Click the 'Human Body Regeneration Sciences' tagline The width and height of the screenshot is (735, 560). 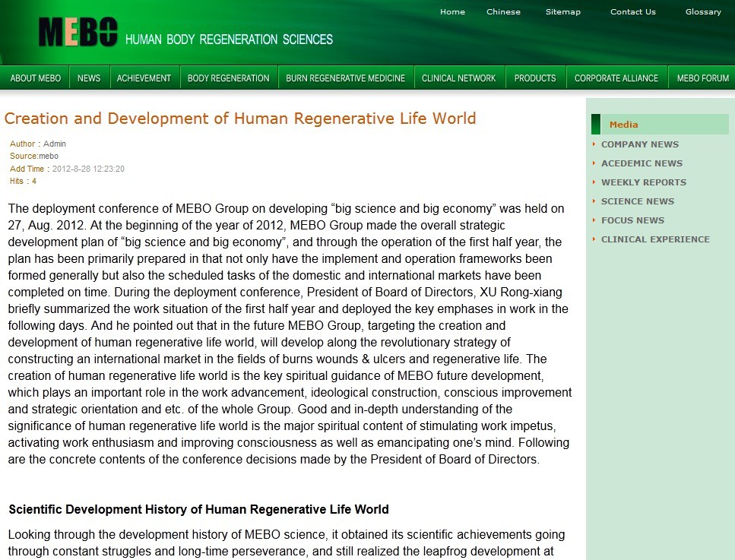tap(229, 40)
